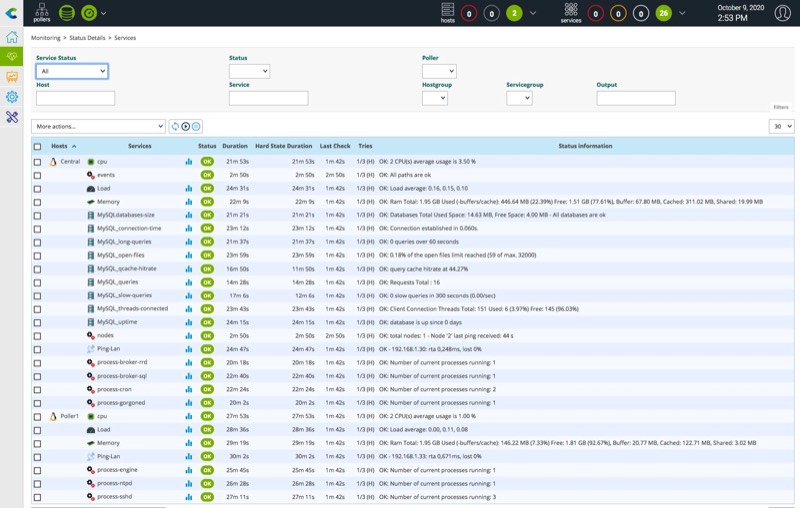The width and height of the screenshot is (800, 508).
Task: Open the Configuration gear sidebar icon
Action: coord(12,97)
